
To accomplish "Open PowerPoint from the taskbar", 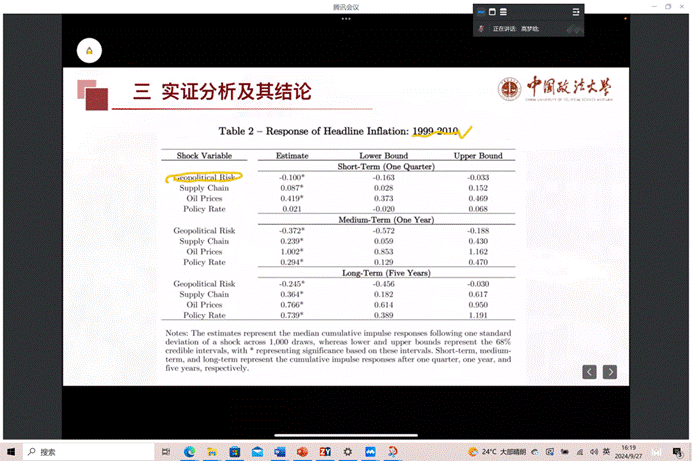I will 302,451.
